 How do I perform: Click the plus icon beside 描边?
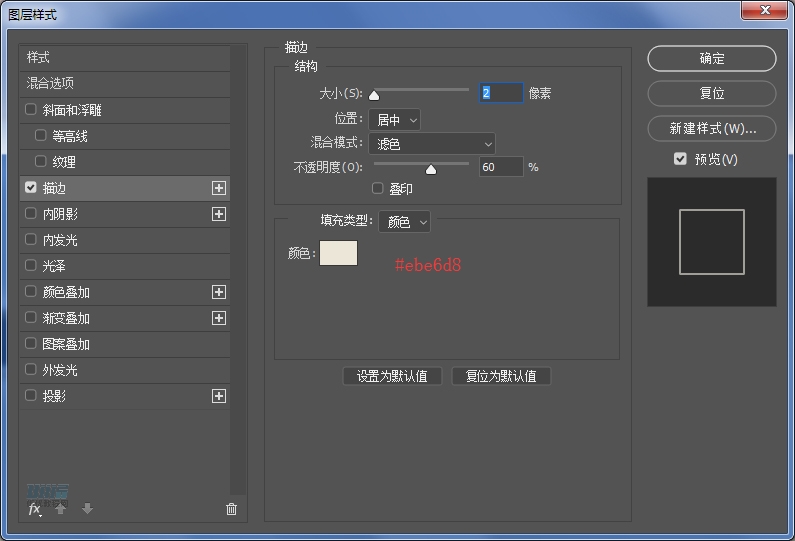[x=219, y=188]
